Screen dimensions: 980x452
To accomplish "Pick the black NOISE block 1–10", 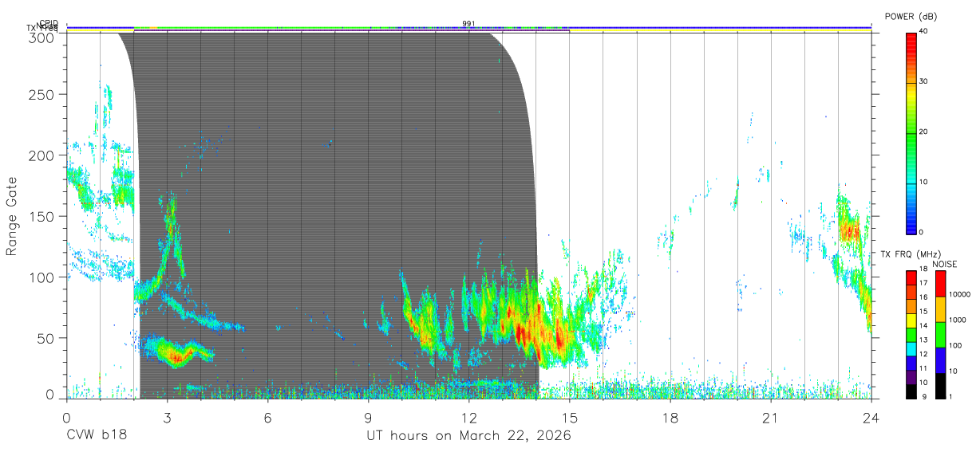I will pos(941,385).
